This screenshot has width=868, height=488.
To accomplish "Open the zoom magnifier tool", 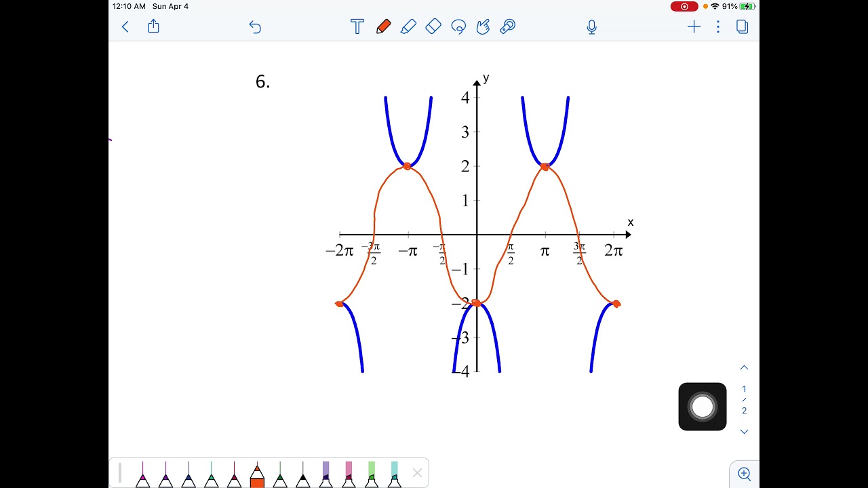I will 744,474.
